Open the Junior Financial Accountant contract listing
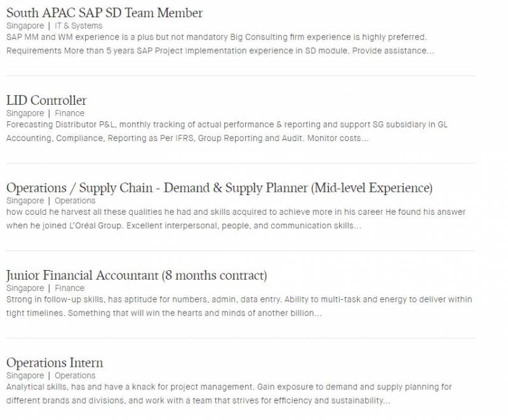The height and width of the screenshot is (420, 508). click(x=137, y=275)
